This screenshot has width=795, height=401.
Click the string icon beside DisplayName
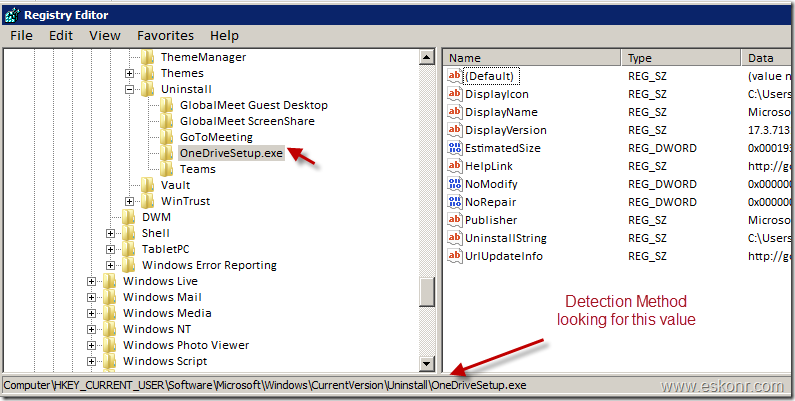pyautogui.click(x=455, y=112)
